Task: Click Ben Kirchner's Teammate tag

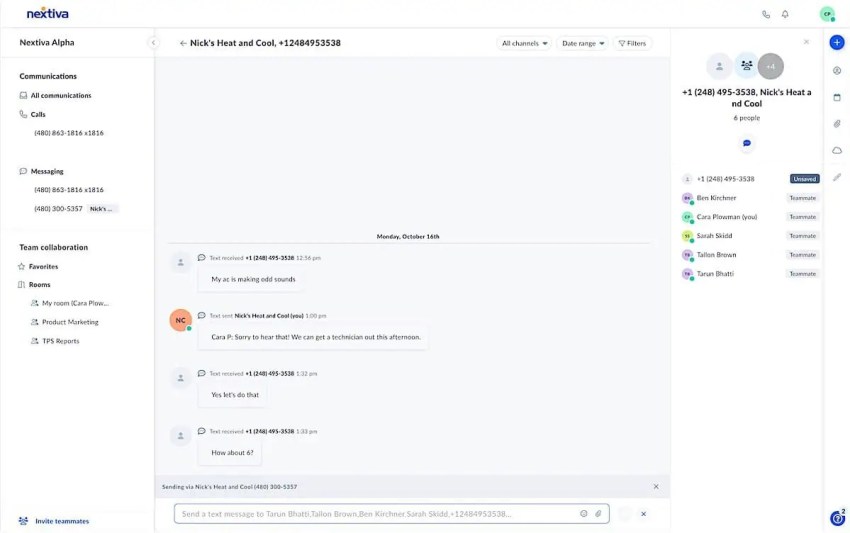Action: 803,198
